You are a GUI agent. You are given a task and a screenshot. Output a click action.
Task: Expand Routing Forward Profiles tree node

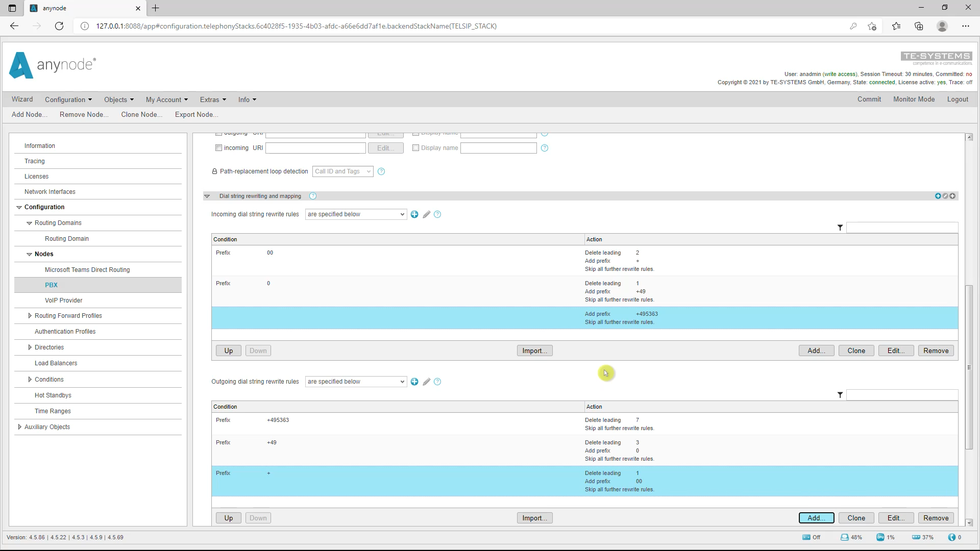coord(30,316)
